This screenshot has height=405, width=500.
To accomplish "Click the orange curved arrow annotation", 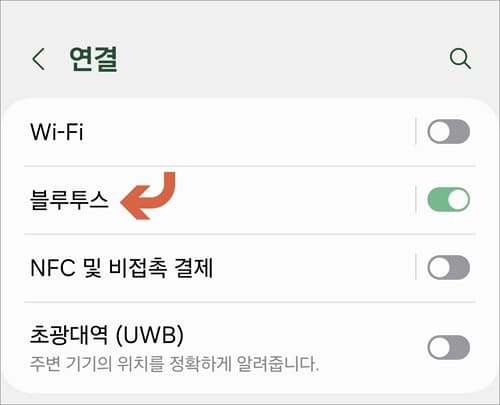I will point(148,196).
